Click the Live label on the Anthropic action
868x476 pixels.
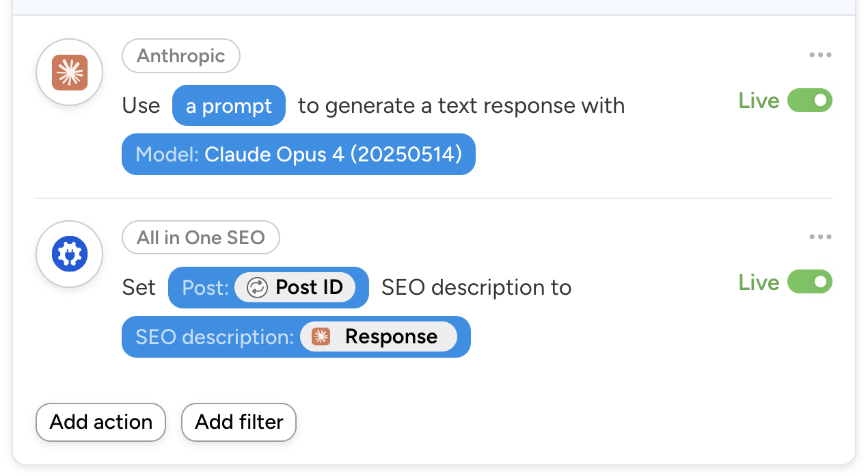click(x=759, y=101)
